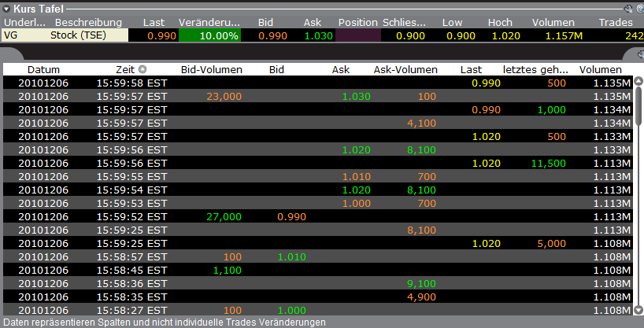The image size is (644, 328).
Task: Click the 1.000 bid in 15:58:27 row
Action: pos(292,311)
